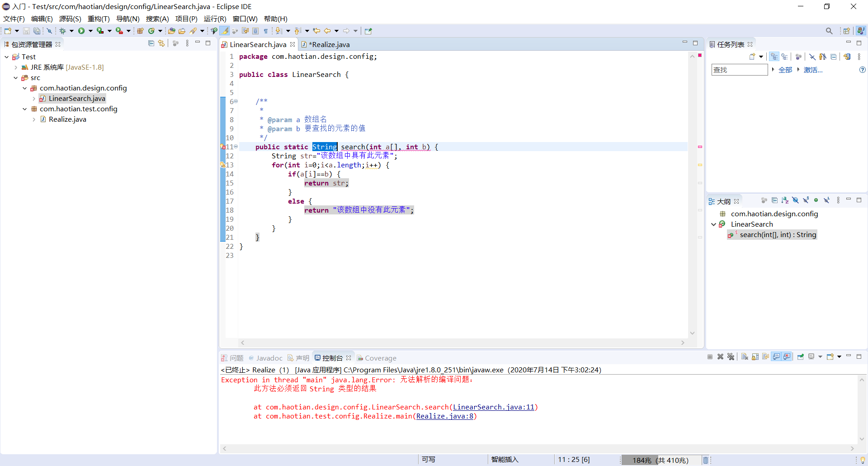This screenshot has height=466, width=868.
Task: Pin the console view
Action: pyautogui.click(x=801, y=357)
